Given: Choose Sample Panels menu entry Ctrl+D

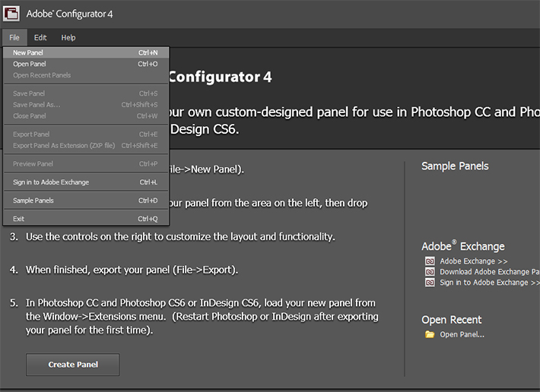Looking at the screenshot, I should click(86, 201).
